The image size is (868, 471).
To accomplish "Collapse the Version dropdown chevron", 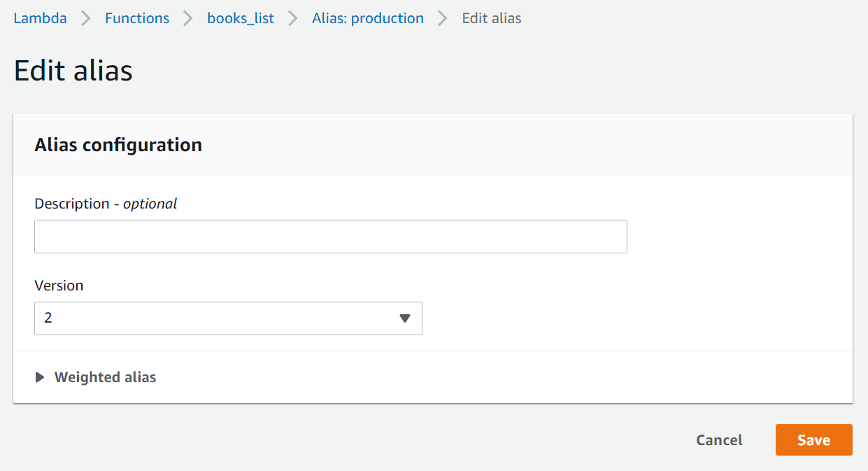I will coord(404,318).
